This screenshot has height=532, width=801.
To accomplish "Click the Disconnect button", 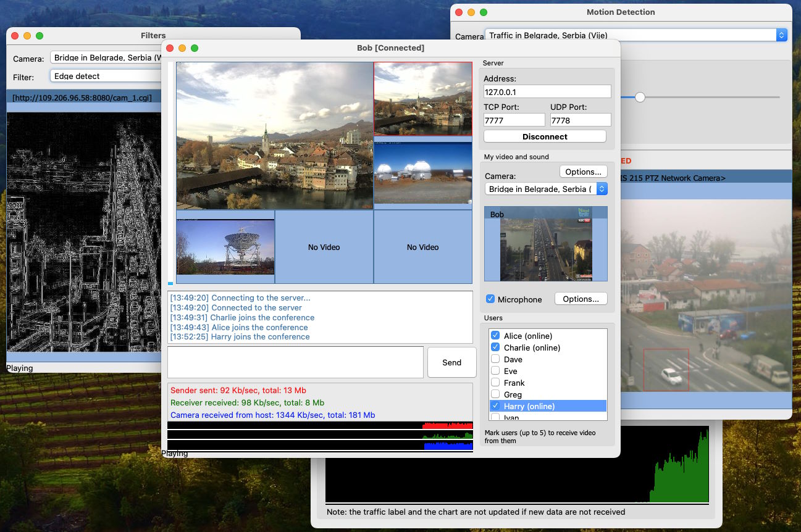I will [x=545, y=136].
